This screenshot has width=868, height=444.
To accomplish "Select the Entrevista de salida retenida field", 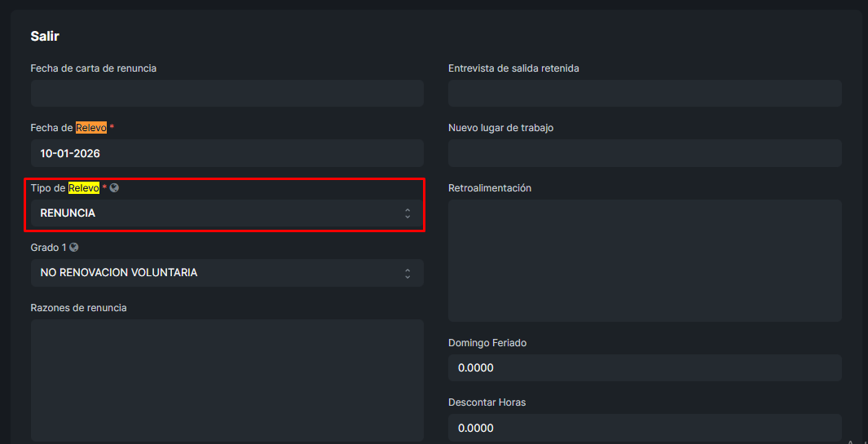I will (645, 94).
